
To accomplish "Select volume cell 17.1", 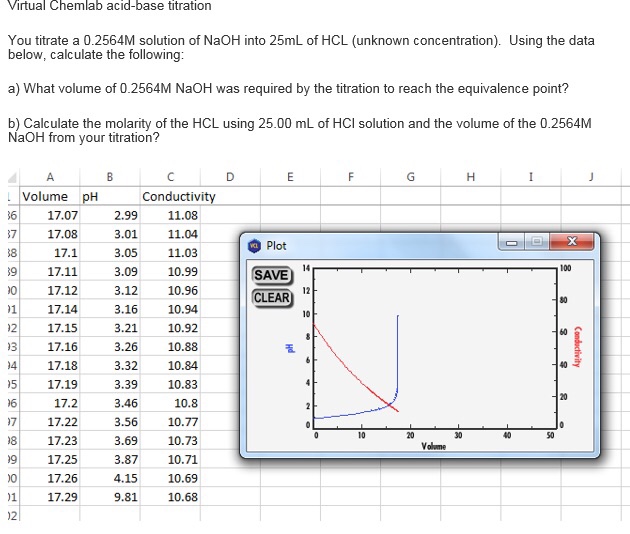I will (49, 253).
